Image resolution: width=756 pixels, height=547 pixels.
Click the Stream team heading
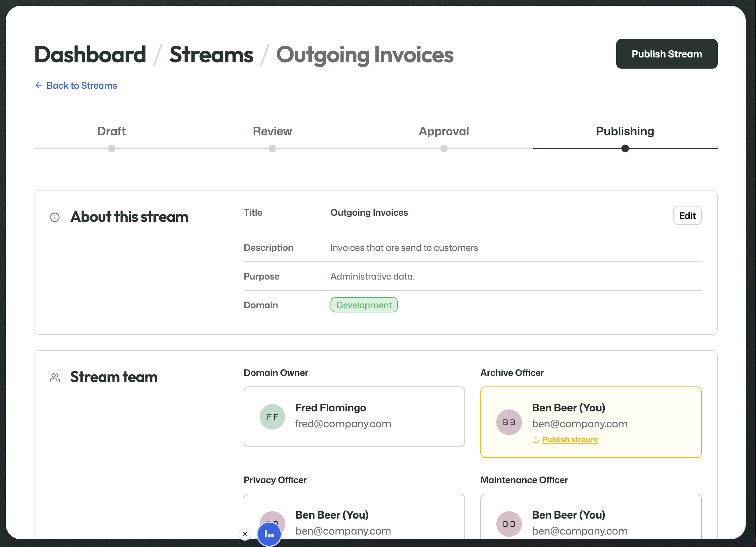[114, 377]
